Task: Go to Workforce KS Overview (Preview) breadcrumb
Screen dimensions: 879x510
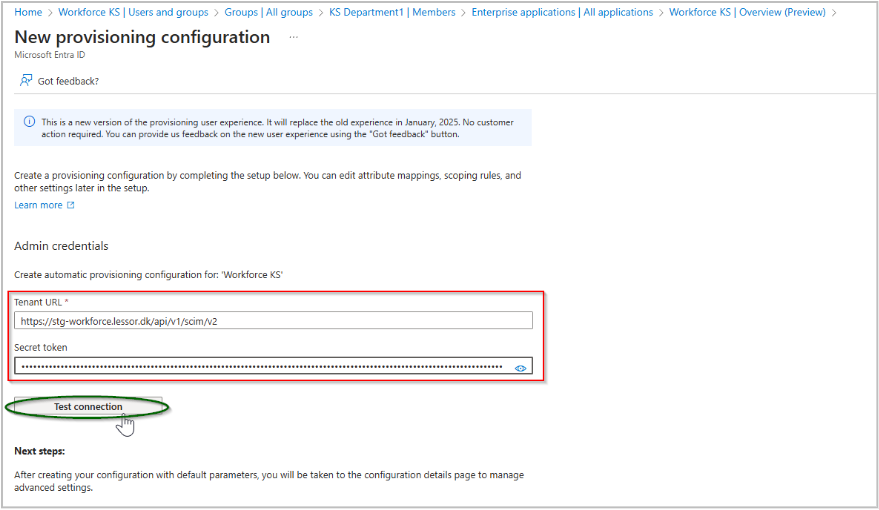Action: point(747,12)
